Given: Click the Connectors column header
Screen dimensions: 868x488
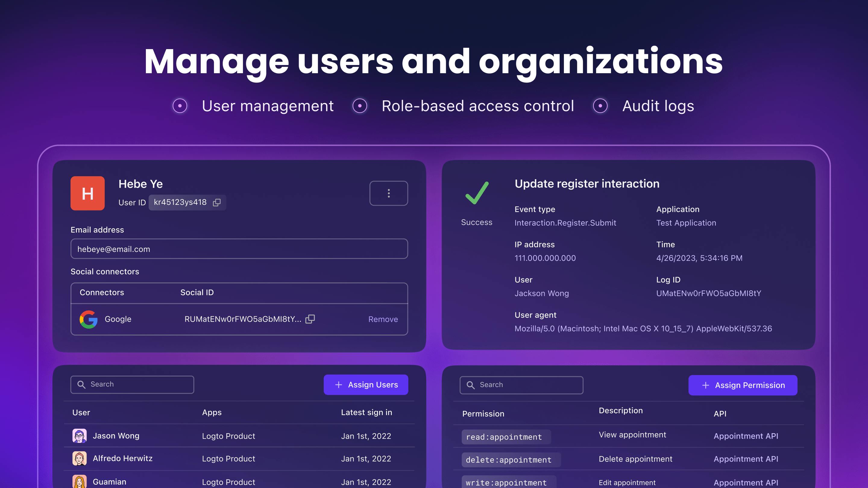Looking at the screenshot, I should pyautogui.click(x=102, y=293).
